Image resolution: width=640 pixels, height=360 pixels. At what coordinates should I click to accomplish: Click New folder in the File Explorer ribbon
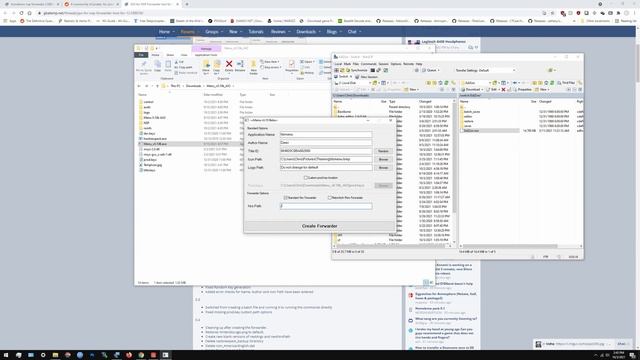[253, 67]
